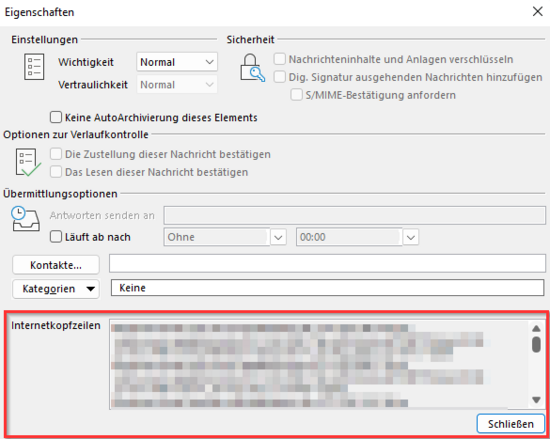
Task: Click the Internetkopfzeilen label
Action: tap(56, 325)
